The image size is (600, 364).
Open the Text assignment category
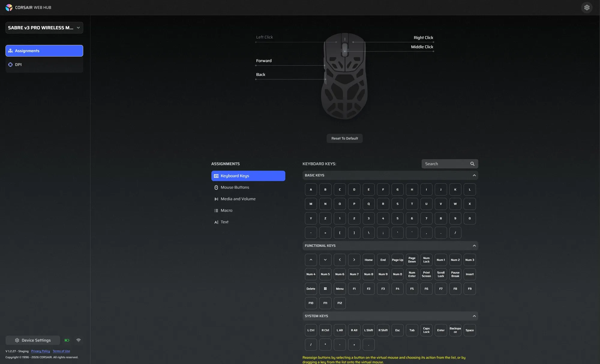pos(248,222)
